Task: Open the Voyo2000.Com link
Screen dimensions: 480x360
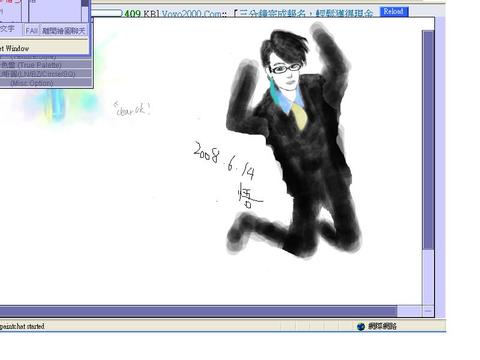Action: 191,14
